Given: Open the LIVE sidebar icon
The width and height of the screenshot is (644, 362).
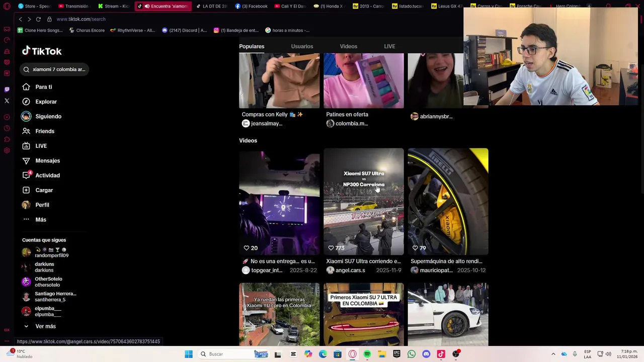Looking at the screenshot, I should click(x=26, y=146).
